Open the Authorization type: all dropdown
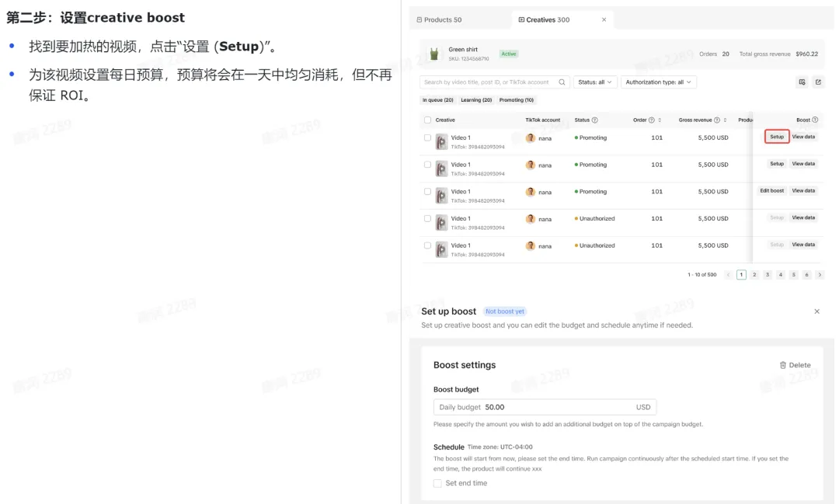The height and width of the screenshot is (504, 839). [x=658, y=82]
